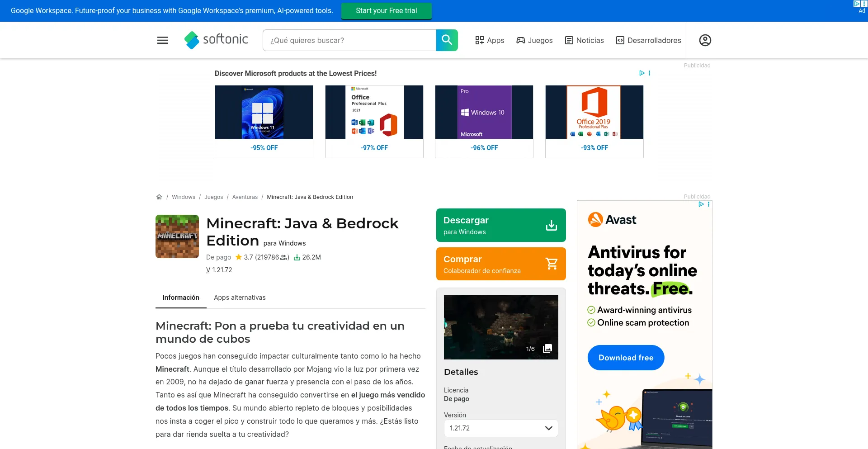Image resolution: width=868 pixels, height=449 pixels.
Task: Select the Juegos section icon
Action: (520, 40)
